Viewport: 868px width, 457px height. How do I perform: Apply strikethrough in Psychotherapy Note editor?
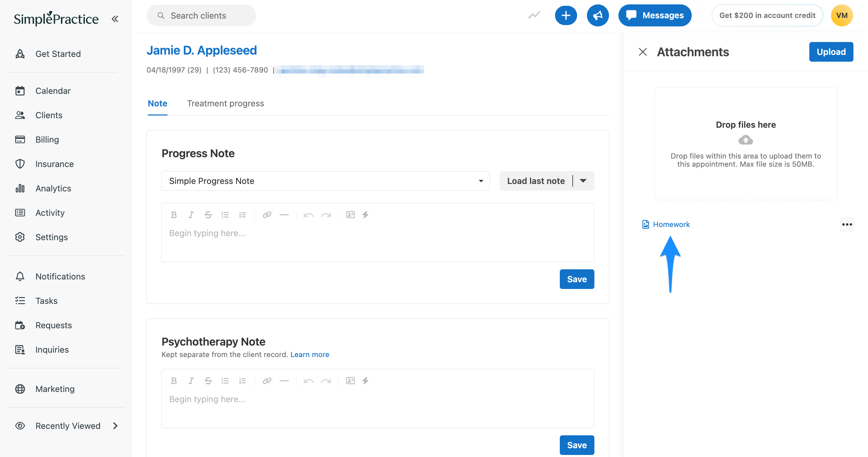(x=208, y=381)
